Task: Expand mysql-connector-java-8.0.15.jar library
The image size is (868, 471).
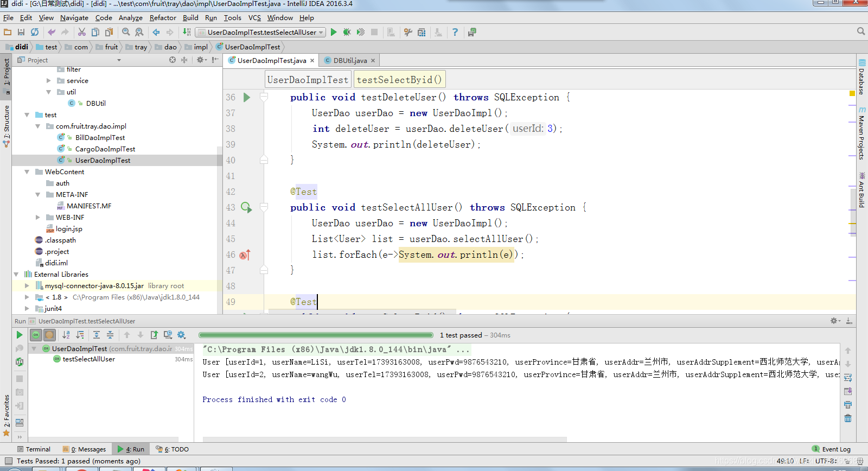Action: click(27, 285)
